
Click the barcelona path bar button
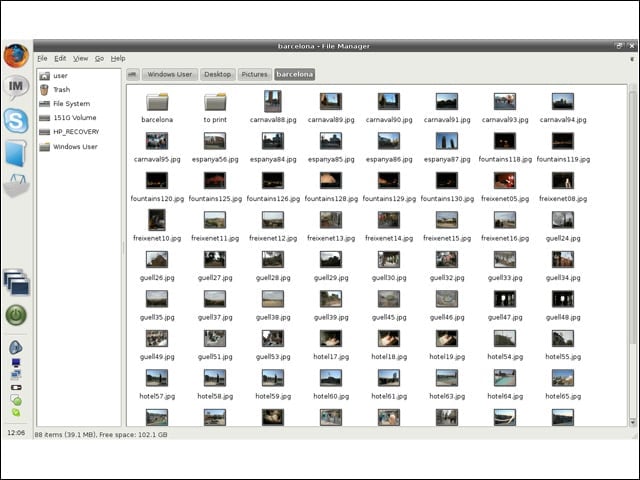(x=295, y=74)
